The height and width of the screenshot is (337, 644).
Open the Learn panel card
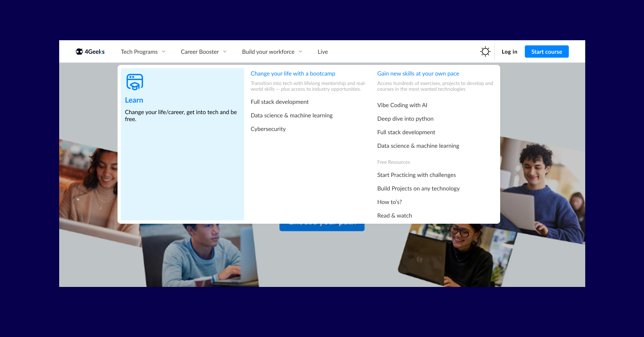point(182,144)
